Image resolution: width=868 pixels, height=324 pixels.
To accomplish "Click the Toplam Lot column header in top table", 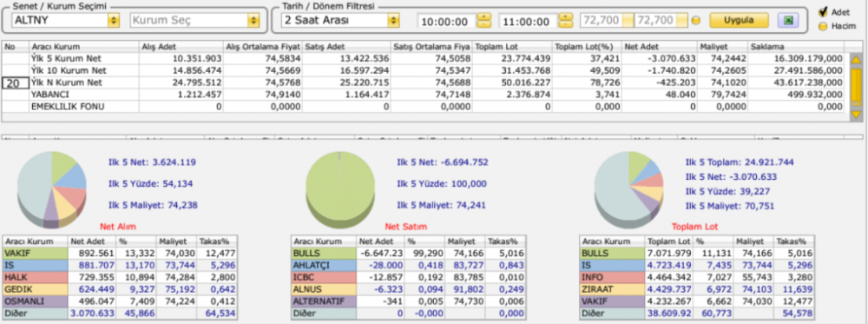I will pos(512,47).
